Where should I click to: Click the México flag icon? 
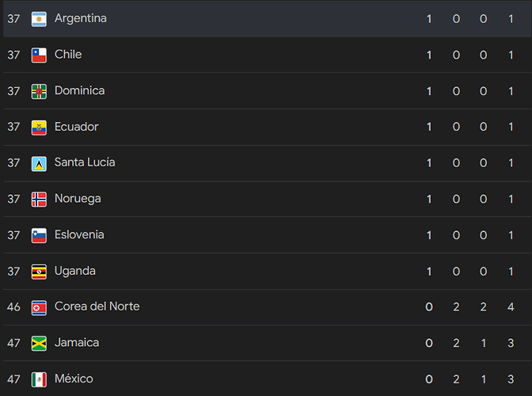click(39, 379)
